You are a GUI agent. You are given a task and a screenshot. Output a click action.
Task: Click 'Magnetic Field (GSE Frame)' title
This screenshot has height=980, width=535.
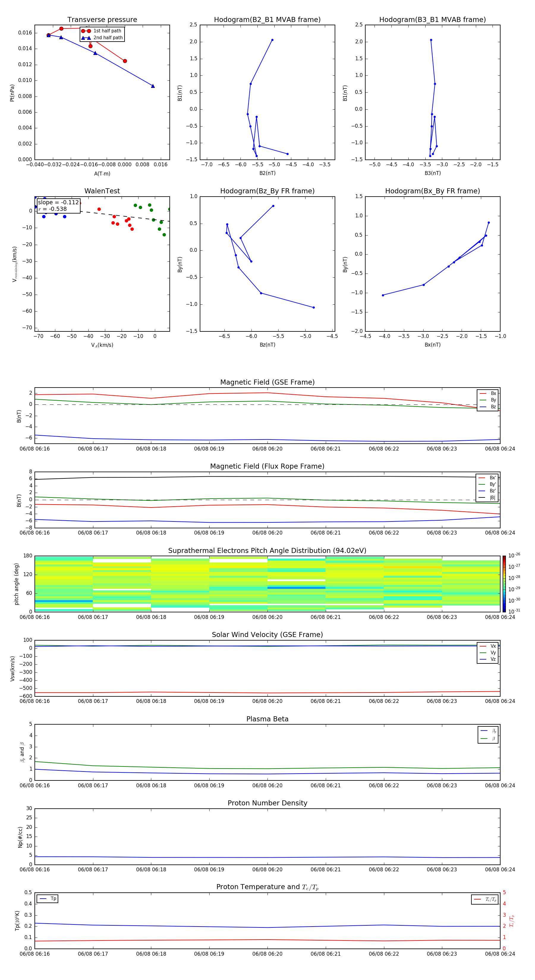[267, 382]
